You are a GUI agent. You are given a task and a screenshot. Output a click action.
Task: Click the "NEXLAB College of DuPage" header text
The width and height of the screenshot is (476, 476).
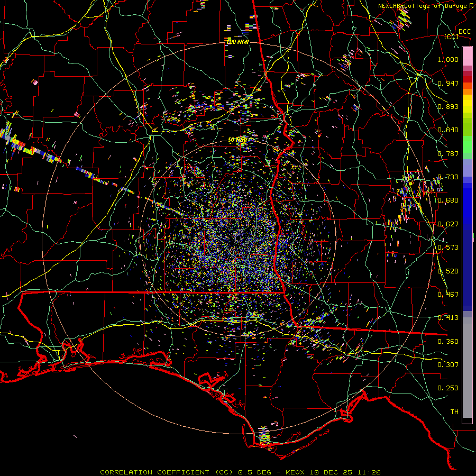(423, 6)
